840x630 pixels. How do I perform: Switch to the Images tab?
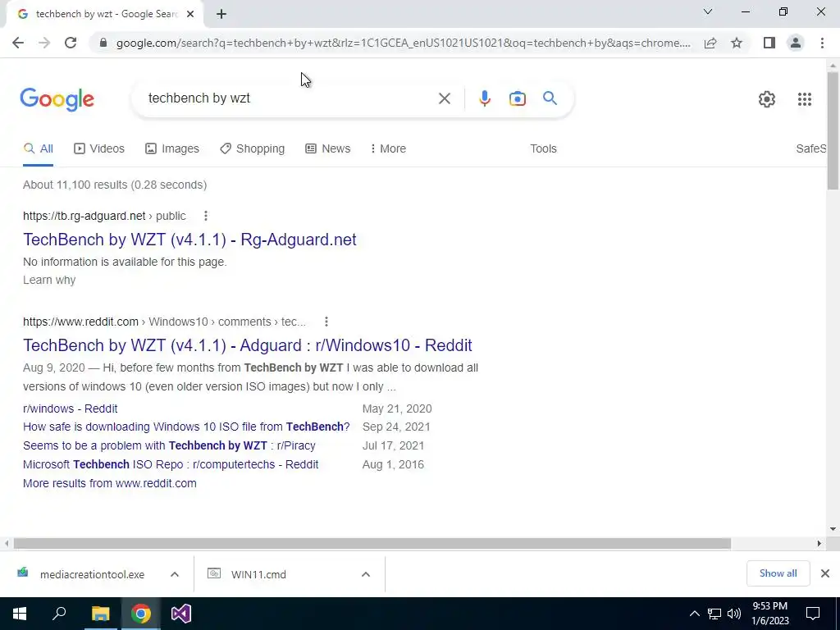(172, 149)
